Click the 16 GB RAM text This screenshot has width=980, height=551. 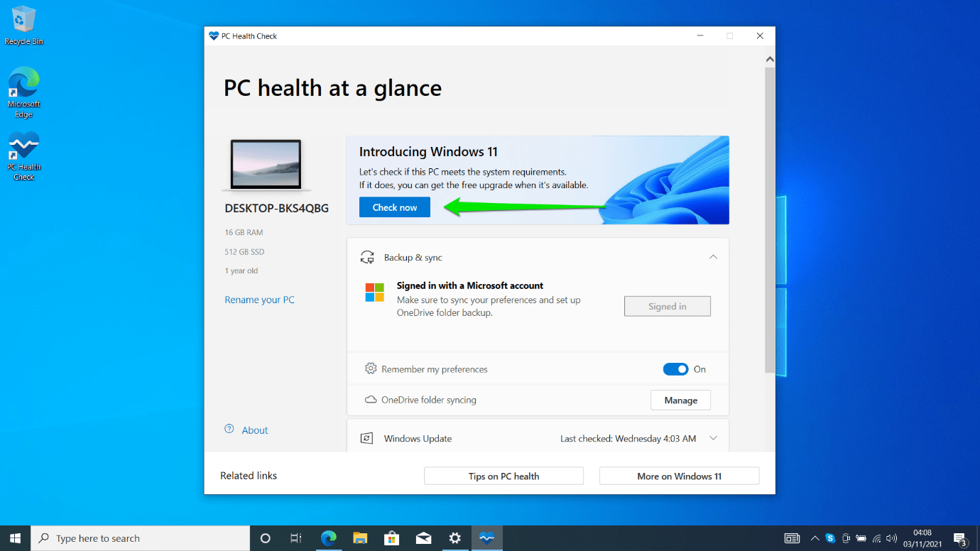(x=244, y=232)
